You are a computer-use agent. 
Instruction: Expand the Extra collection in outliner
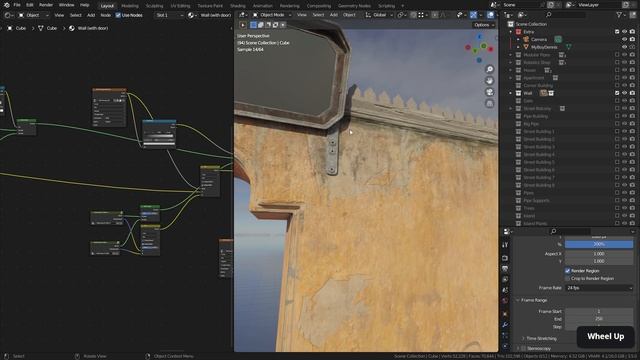(511, 31)
